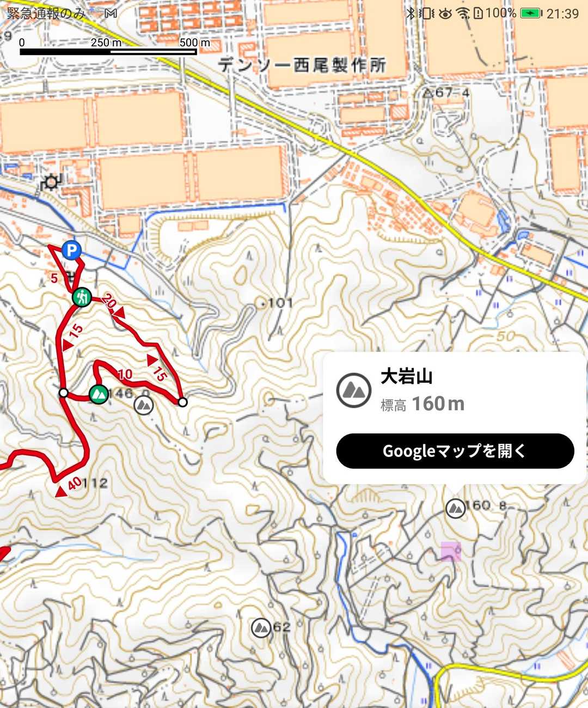Select the gray peak marker at 160.8

coord(455,508)
